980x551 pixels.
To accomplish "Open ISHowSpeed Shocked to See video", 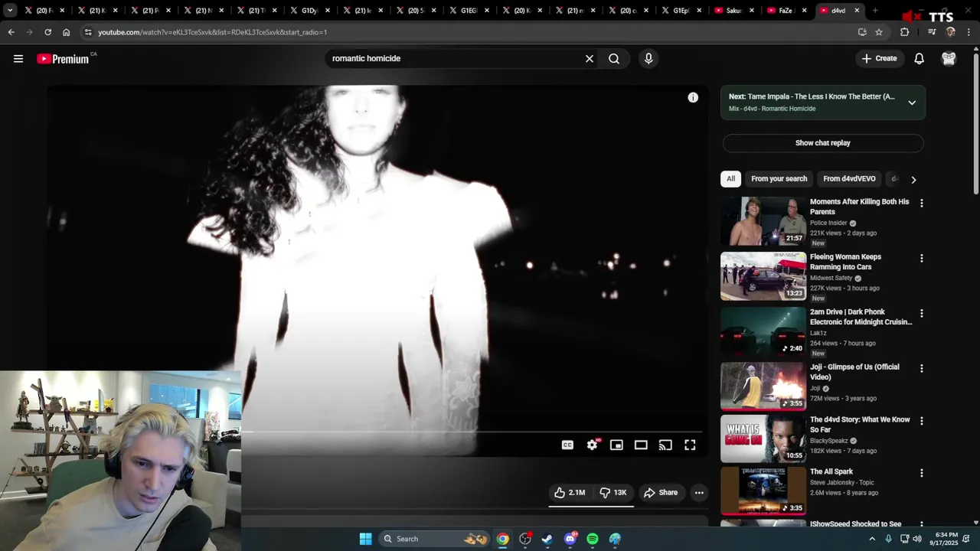I will tap(855, 524).
